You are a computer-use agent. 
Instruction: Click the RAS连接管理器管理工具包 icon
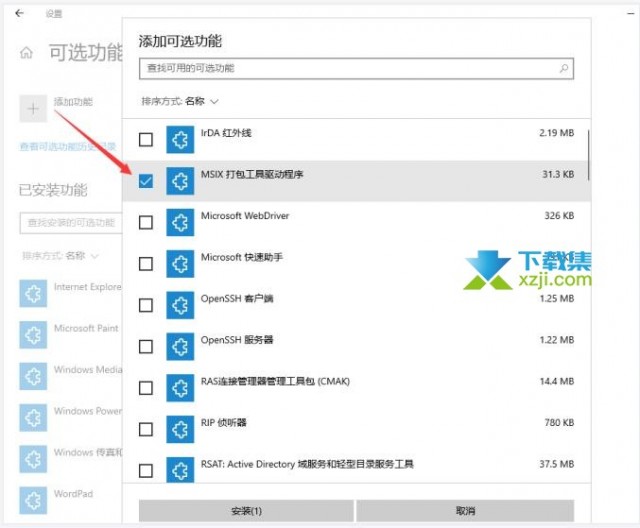[x=180, y=388]
